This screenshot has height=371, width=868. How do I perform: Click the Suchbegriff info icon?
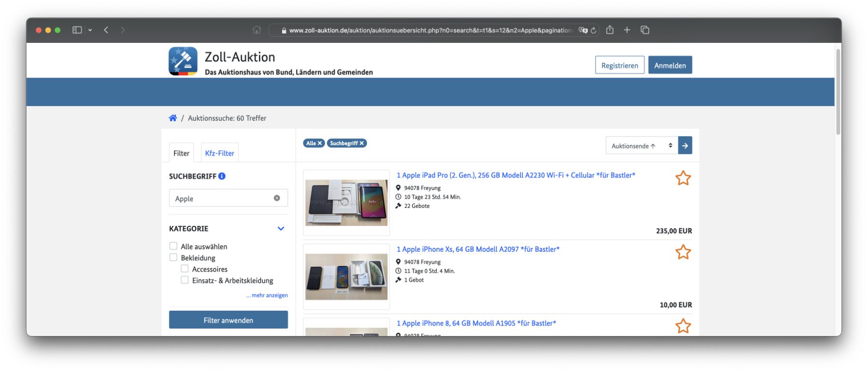pyautogui.click(x=222, y=176)
